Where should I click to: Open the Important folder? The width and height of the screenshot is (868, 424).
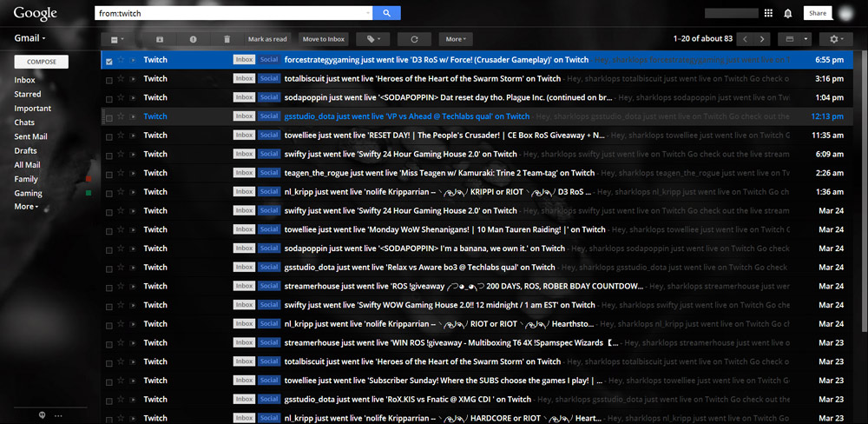click(x=33, y=109)
